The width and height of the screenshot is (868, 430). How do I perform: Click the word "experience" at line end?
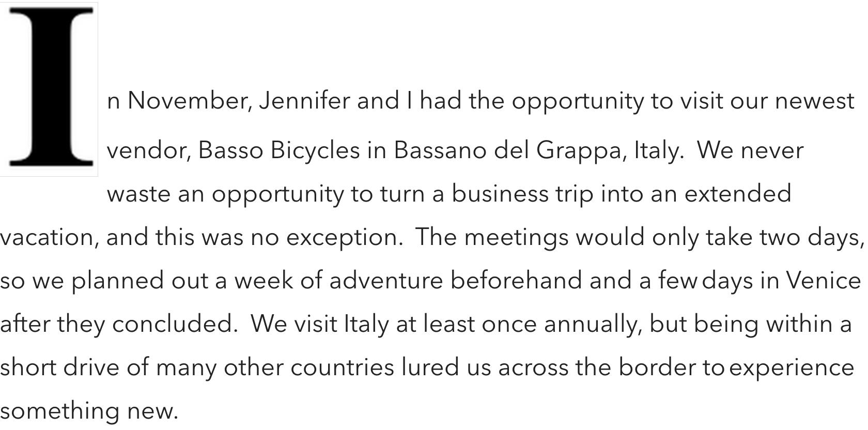coord(791,367)
